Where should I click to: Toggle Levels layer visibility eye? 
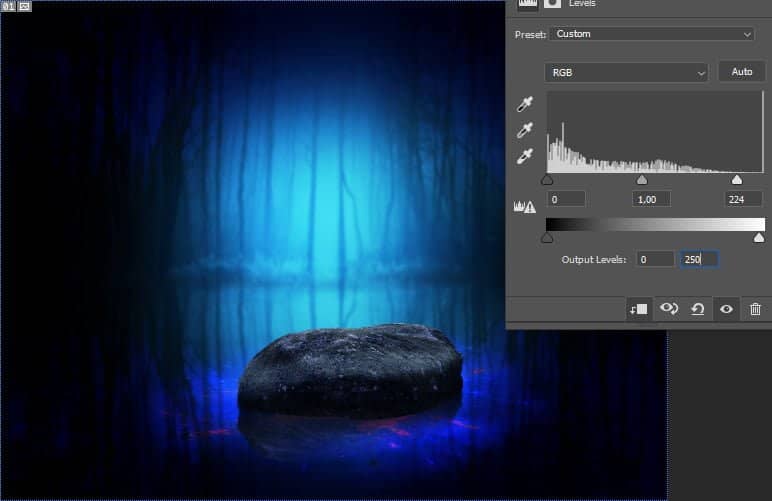click(726, 310)
